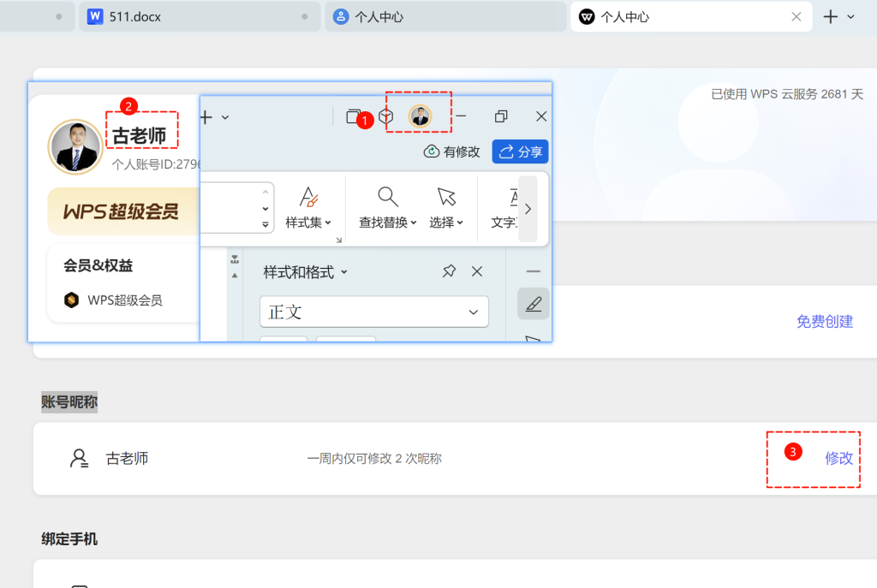
Task: Click the cursor arrow icon above 选择
Action: 446,197
